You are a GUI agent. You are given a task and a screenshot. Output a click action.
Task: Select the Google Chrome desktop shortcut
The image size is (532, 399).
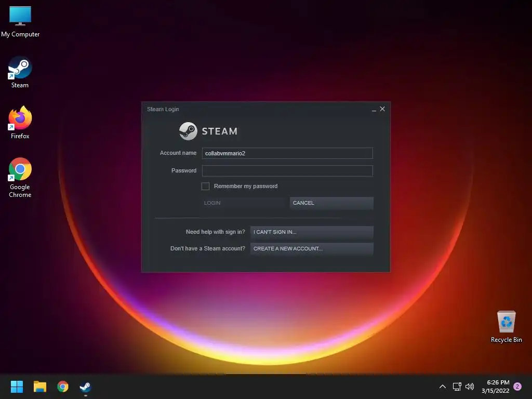tap(20, 178)
